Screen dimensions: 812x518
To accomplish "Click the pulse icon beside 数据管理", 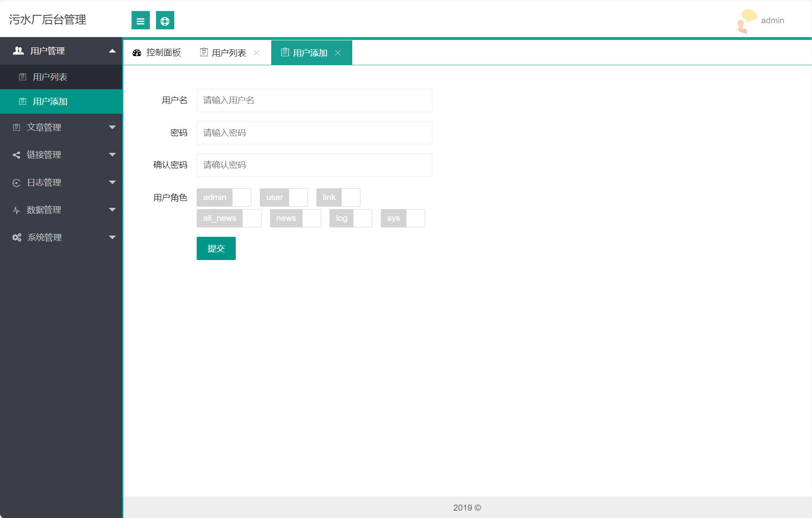I will coord(16,210).
